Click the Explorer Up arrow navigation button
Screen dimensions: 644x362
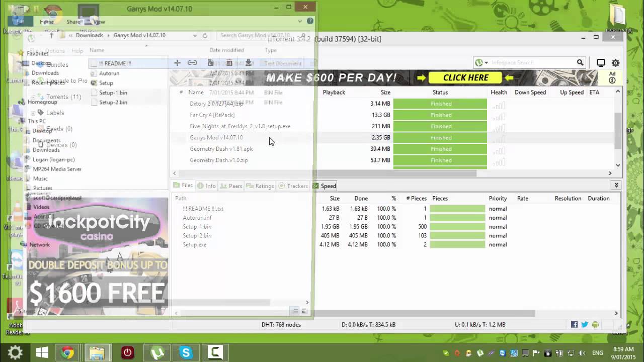coord(51,36)
